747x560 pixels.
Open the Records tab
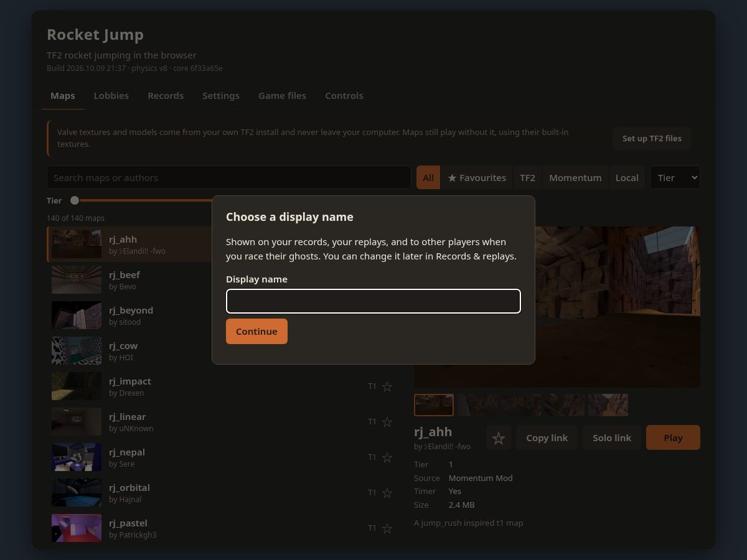(x=166, y=96)
